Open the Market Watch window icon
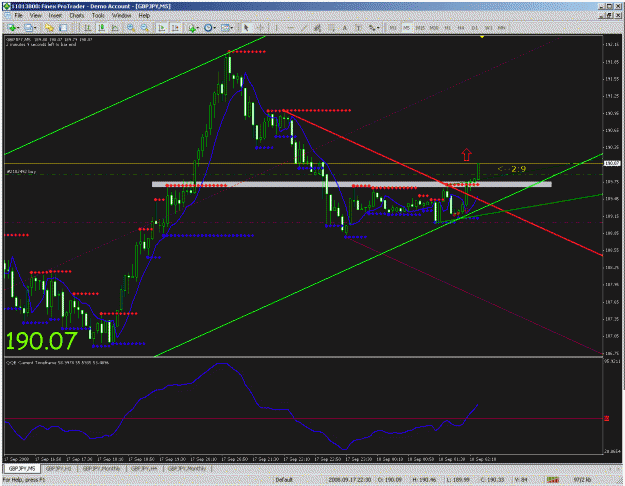 (x=49, y=28)
